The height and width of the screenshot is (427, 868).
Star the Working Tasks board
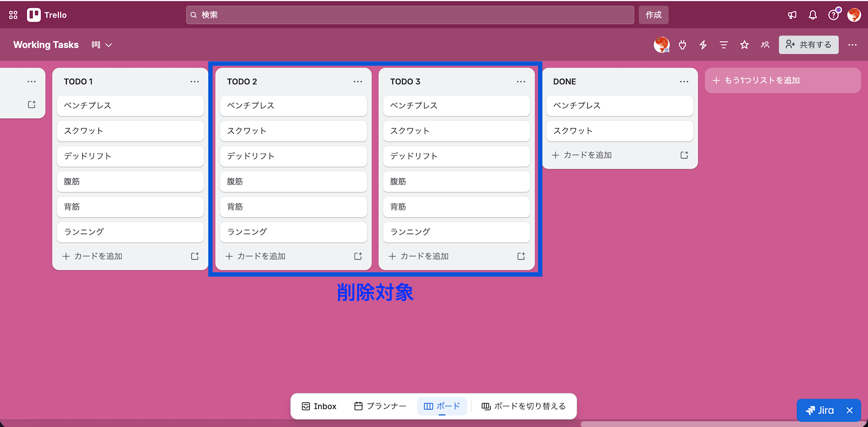coord(744,45)
